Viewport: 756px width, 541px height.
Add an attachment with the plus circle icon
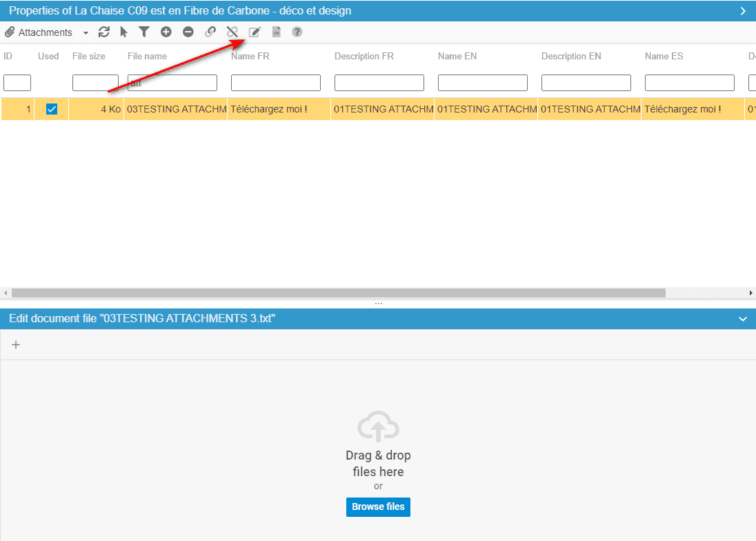point(166,32)
